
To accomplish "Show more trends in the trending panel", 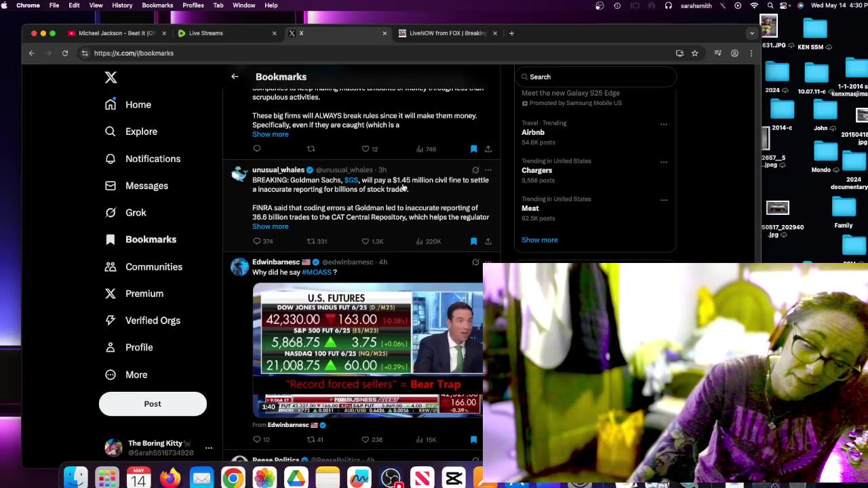I will [x=540, y=240].
